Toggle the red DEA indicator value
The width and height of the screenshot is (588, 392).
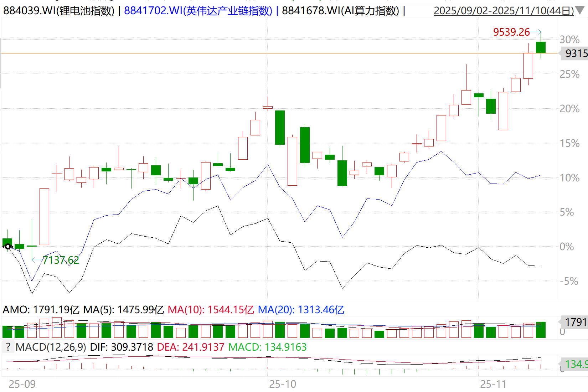pos(191,347)
